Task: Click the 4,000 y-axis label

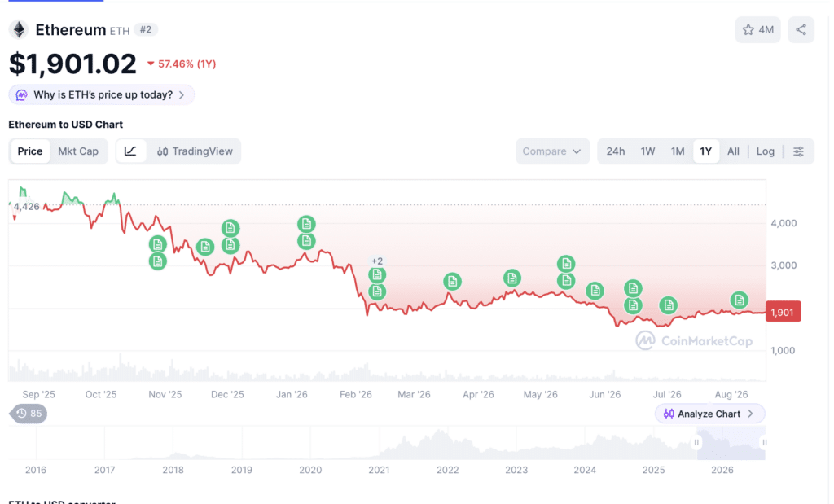Action: [x=784, y=223]
